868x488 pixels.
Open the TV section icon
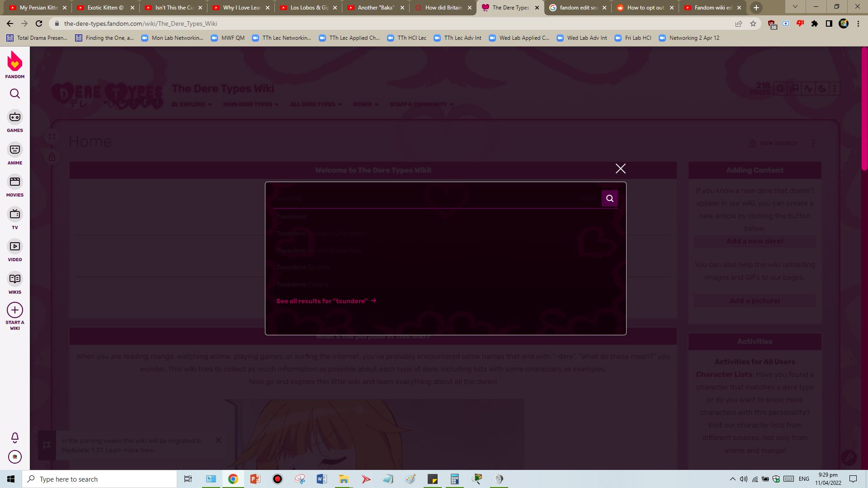point(15,214)
